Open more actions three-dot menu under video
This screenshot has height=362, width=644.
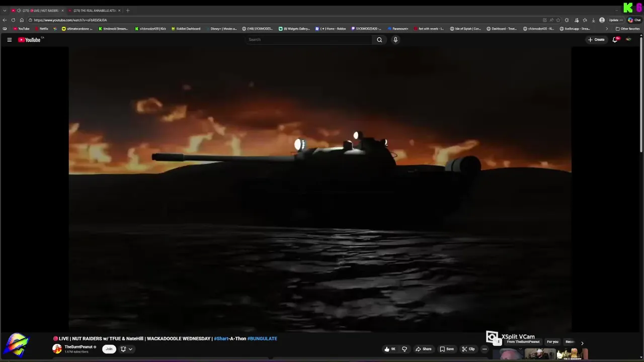click(485, 349)
